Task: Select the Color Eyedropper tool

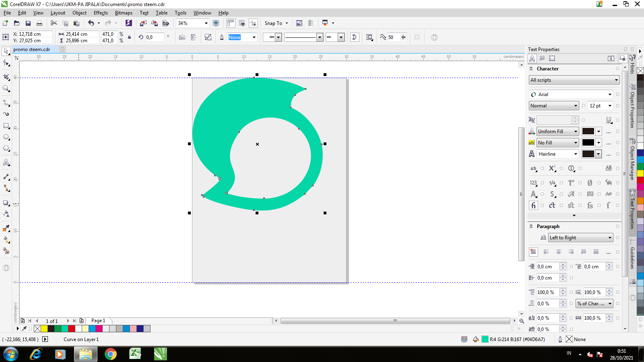Action: [6, 228]
